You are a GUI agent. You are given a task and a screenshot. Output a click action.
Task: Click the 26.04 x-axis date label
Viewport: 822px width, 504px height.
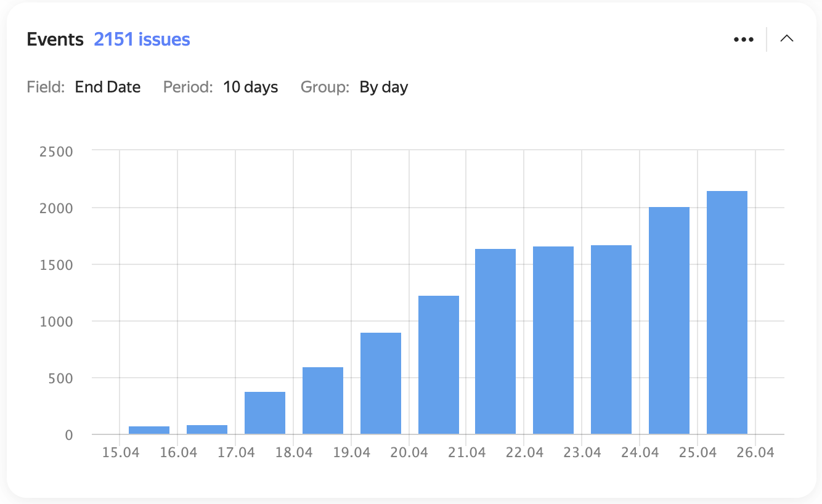pyautogui.click(x=755, y=453)
